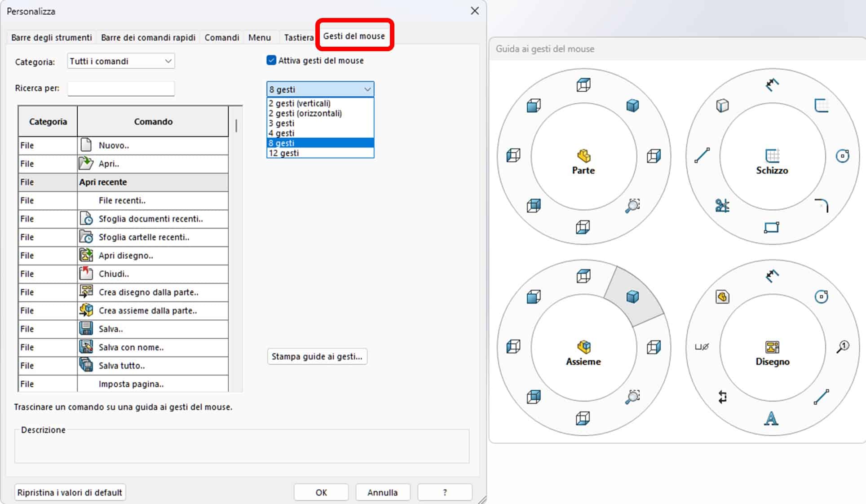Click the corner rectangle icon in Schizzo wheel
Screen dimensions: 866x504
click(771, 227)
